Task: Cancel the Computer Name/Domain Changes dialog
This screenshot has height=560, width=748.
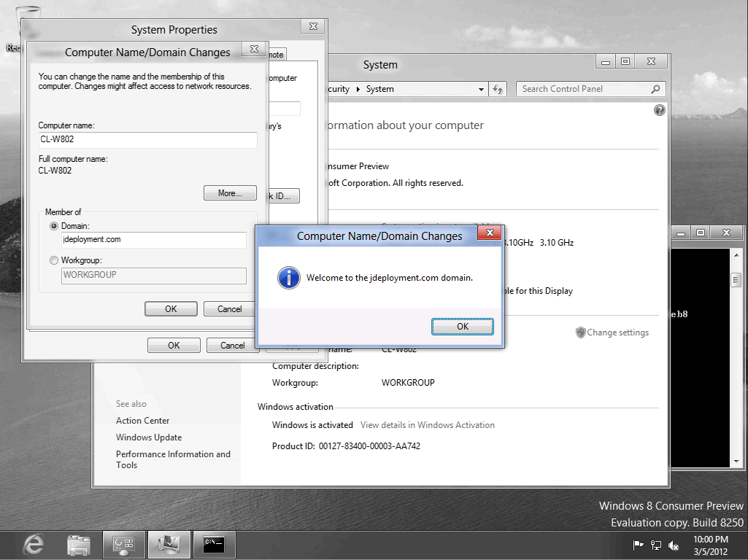Action: point(229,309)
